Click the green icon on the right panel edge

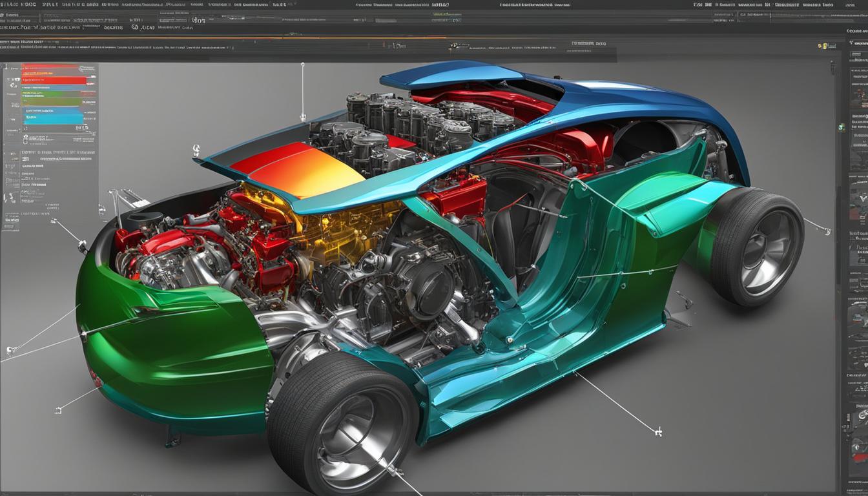841,128
